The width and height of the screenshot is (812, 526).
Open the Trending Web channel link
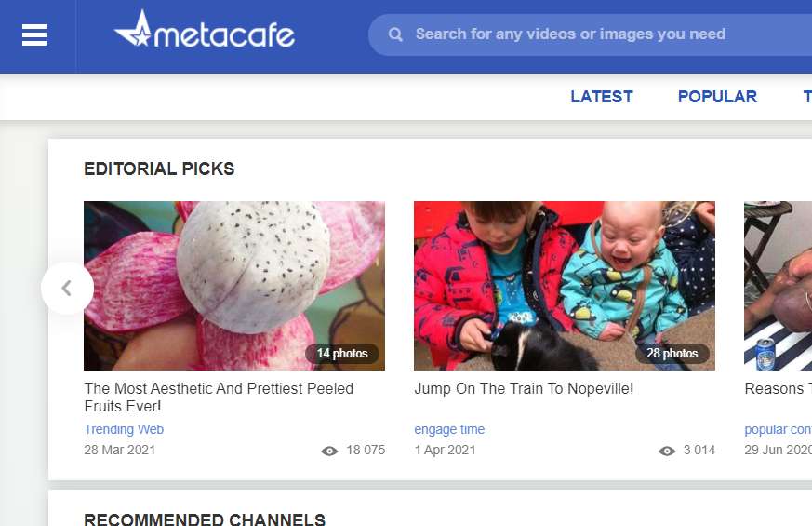pos(124,429)
